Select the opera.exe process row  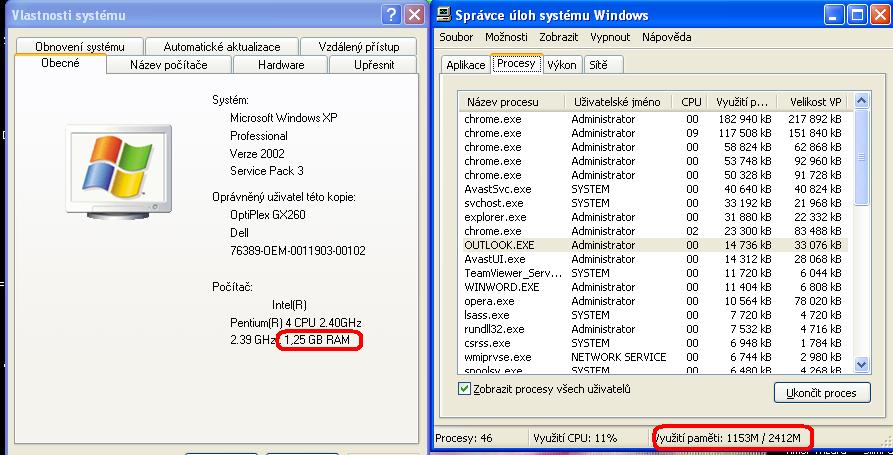pyautogui.click(x=653, y=301)
